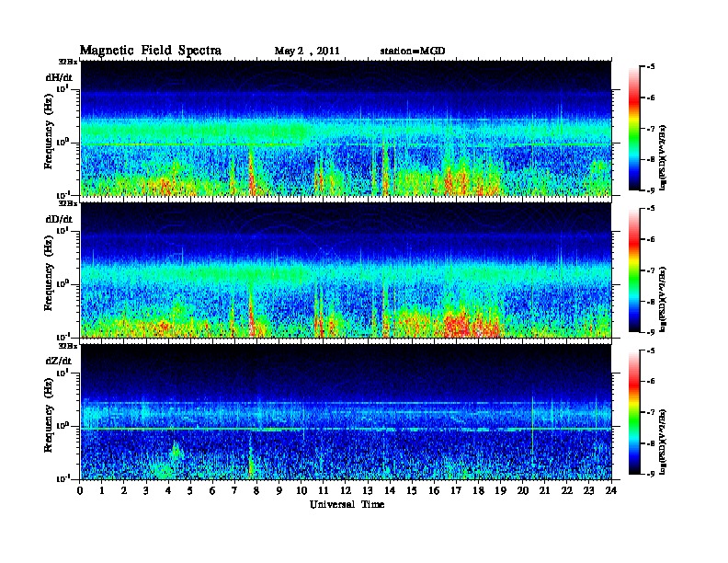728x563 pixels.
Task: Click the dD/dt spectrogram panel
Action: (x=346, y=270)
